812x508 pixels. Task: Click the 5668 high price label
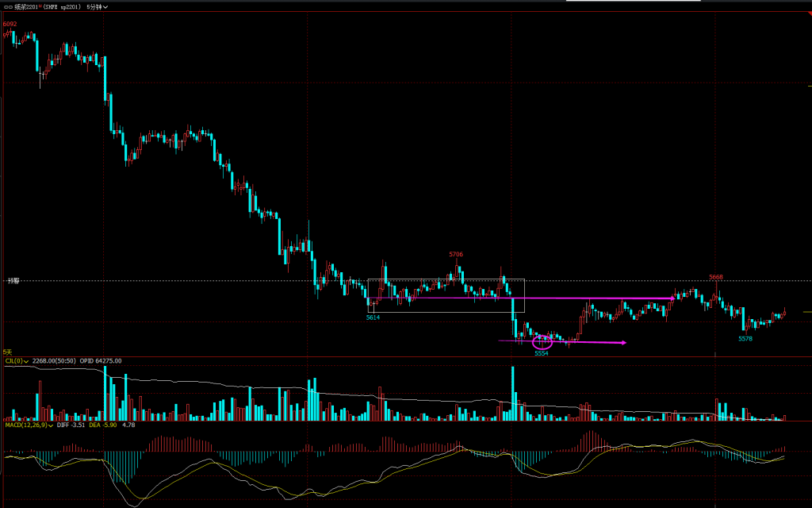point(715,277)
